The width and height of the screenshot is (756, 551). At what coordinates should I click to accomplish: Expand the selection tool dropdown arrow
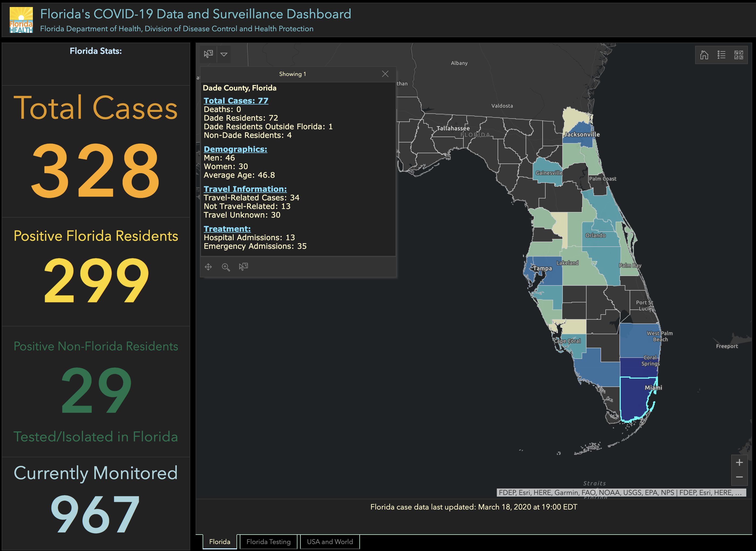coord(224,54)
